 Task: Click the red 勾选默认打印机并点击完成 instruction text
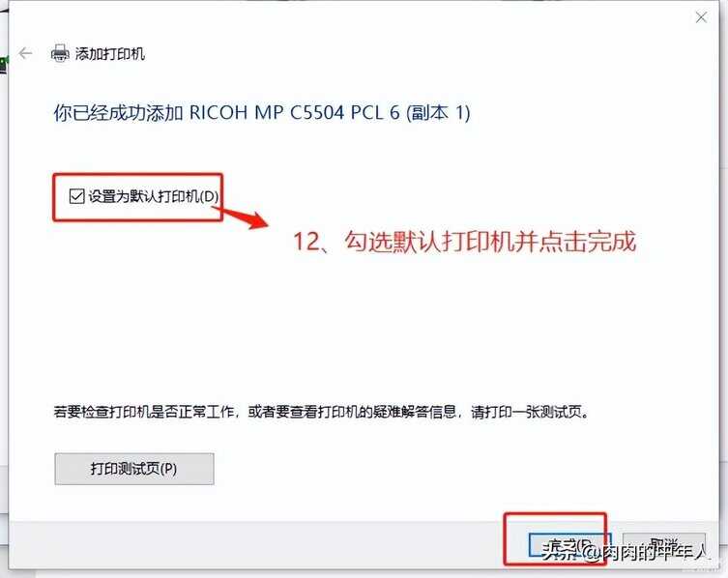pos(490,242)
